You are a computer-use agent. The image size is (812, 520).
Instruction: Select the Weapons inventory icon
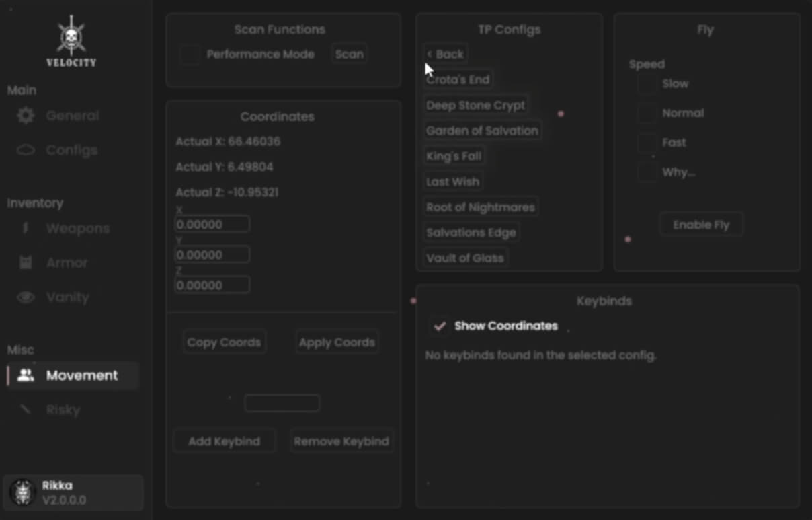point(26,229)
